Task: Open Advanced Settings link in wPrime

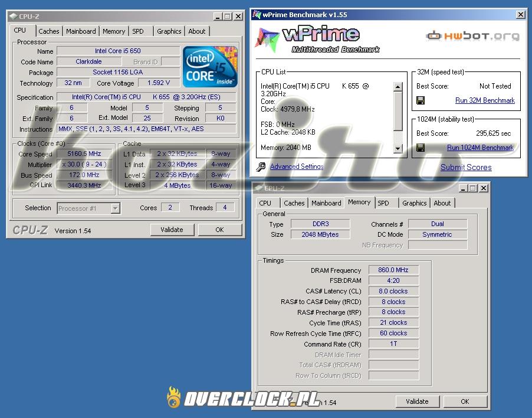Action: coord(297,166)
